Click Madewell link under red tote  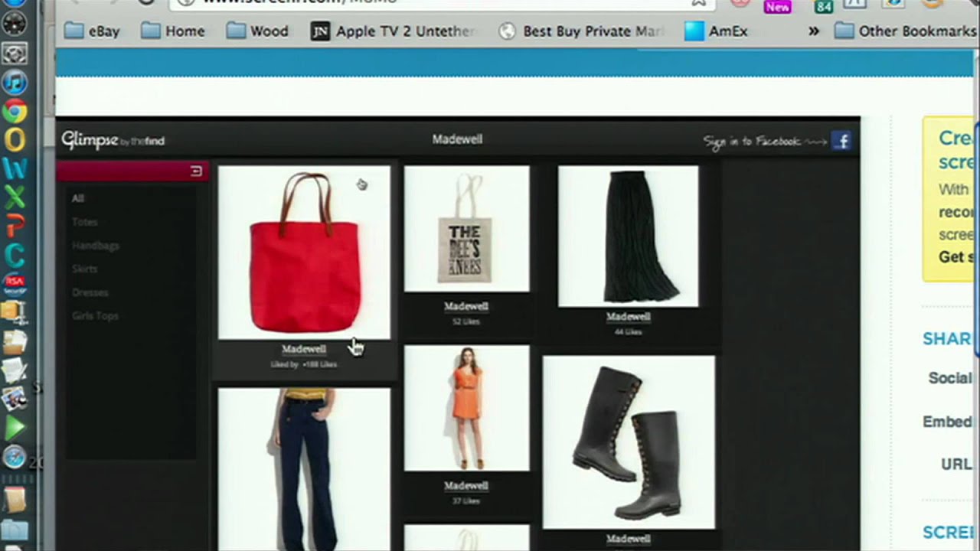tap(304, 349)
